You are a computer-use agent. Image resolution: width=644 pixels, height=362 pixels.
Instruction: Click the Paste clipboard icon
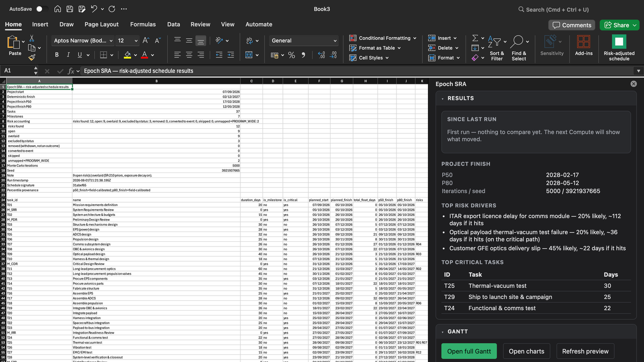tap(14, 43)
